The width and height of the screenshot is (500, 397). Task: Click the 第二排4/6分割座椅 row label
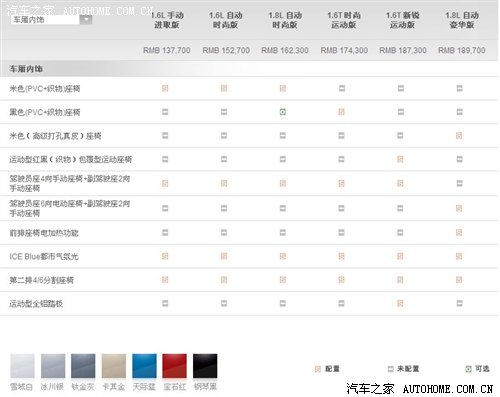click(x=41, y=280)
